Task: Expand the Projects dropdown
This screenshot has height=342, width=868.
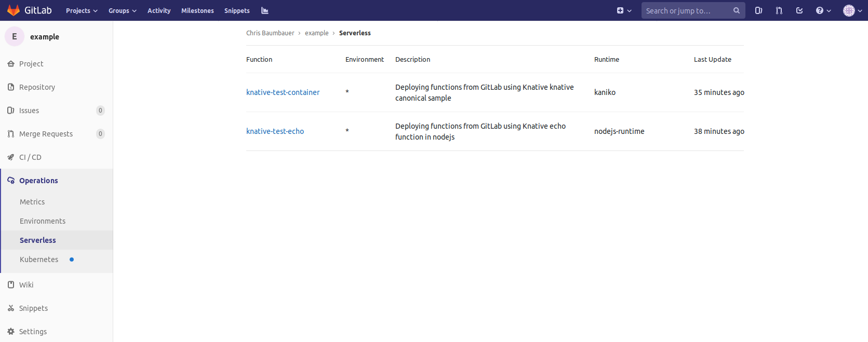Action: 82,10
